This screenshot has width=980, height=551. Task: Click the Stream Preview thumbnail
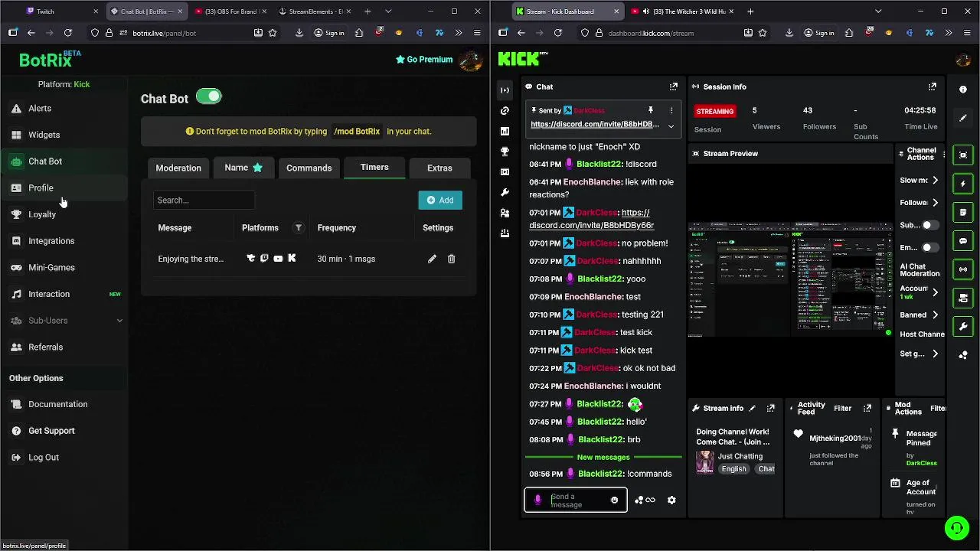coord(791,280)
